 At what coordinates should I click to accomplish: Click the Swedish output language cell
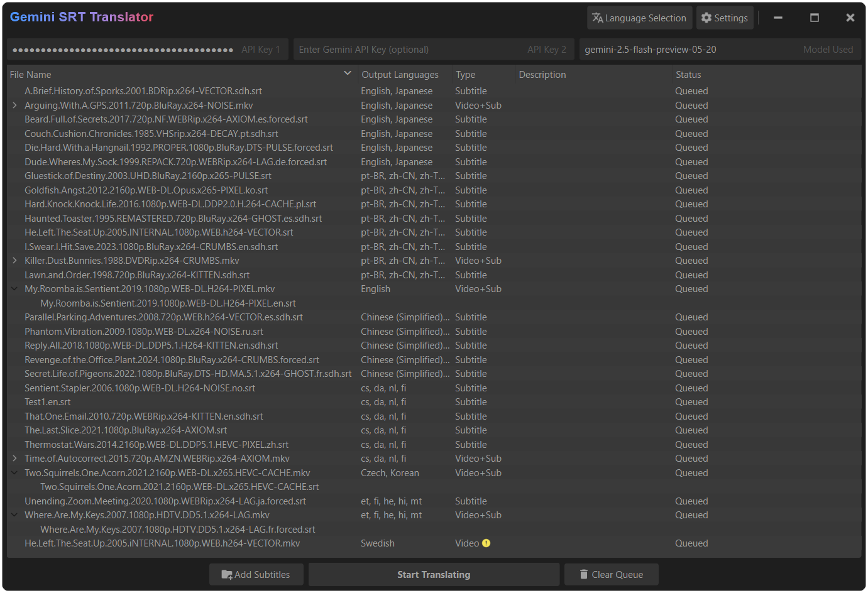(x=378, y=543)
